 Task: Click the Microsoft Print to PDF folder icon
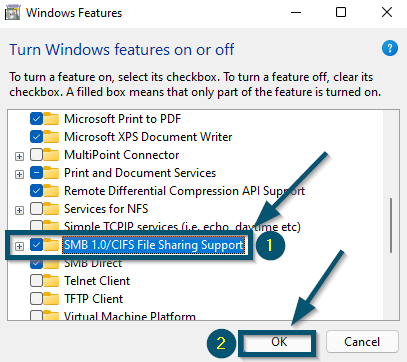tap(51, 119)
